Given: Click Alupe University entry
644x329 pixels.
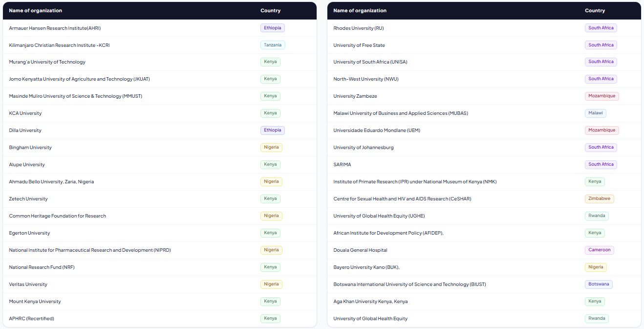Looking at the screenshot, I should coord(27,165).
